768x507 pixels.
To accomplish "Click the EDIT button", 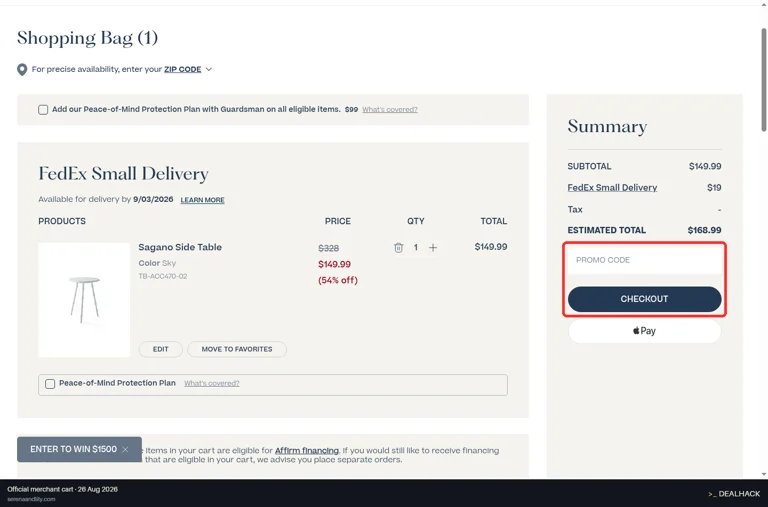I will 161,349.
